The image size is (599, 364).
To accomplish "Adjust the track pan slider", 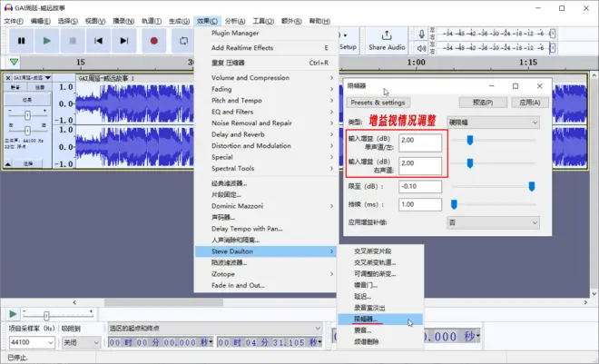I will pos(27,131).
